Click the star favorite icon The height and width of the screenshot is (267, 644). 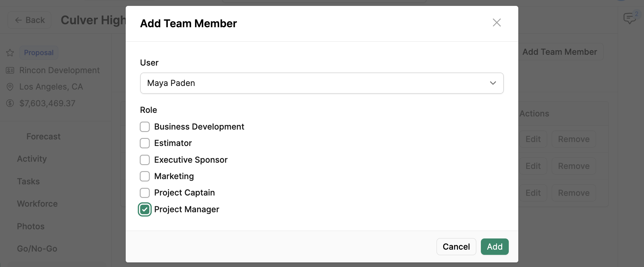[x=10, y=53]
